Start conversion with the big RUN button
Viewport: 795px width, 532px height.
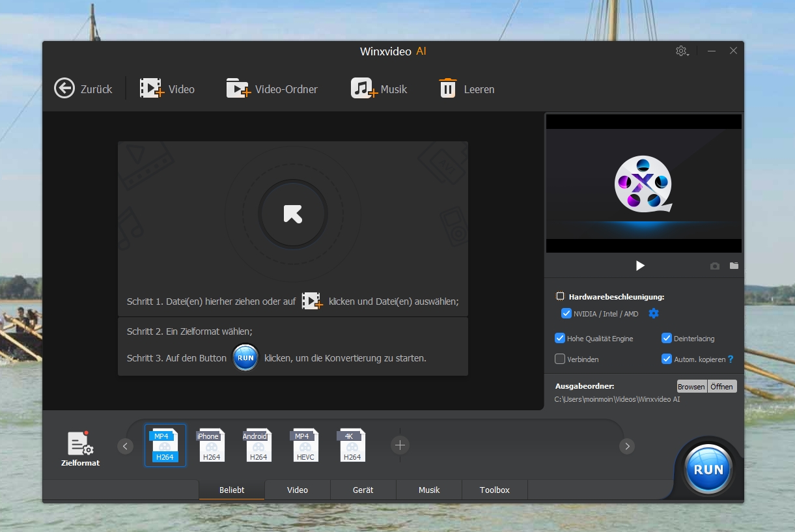tap(708, 469)
